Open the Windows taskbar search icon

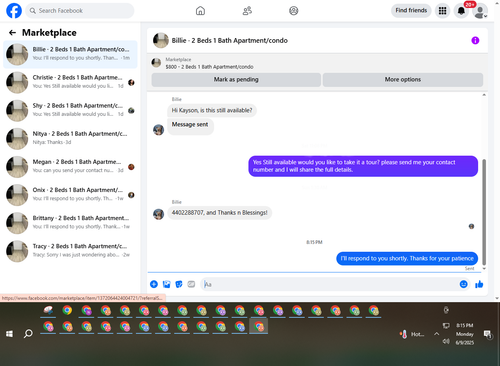28,334
